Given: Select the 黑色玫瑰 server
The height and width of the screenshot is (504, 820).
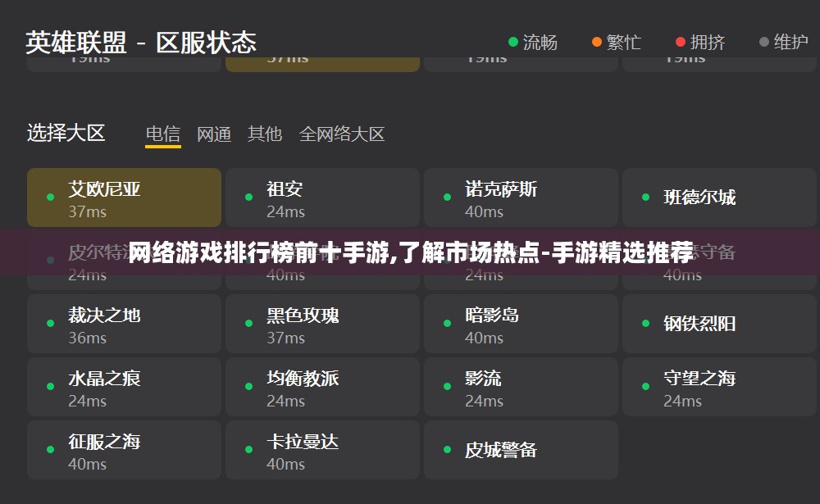Looking at the screenshot, I should pos(322,324).
